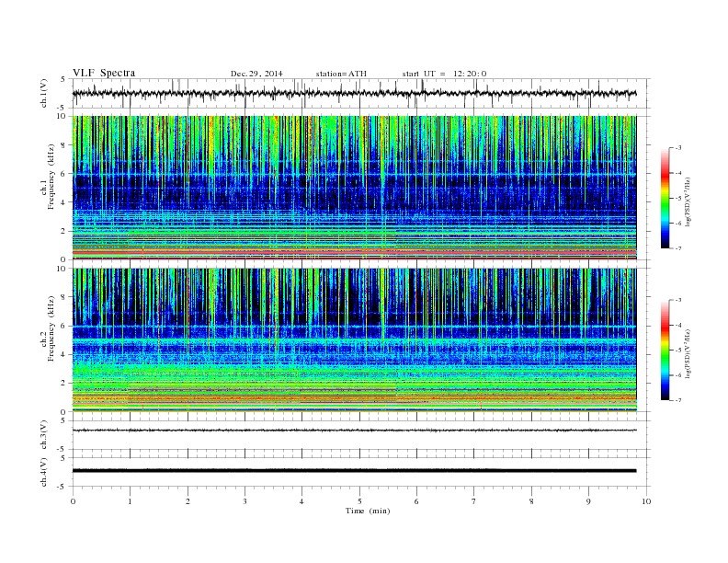728x563 pixels.
Task: Click the ch.3 voltage waveform trace
Action: pyautogui.click(x=354, y=431)
